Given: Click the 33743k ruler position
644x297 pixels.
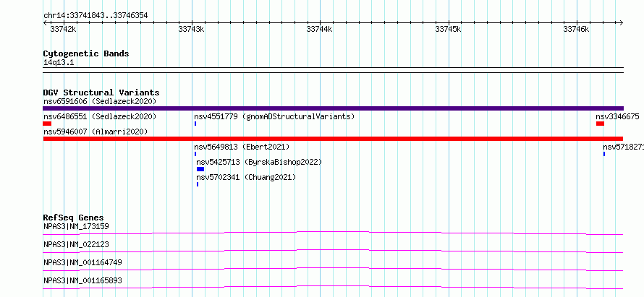Looking at the screenshot, I should 191,29.
